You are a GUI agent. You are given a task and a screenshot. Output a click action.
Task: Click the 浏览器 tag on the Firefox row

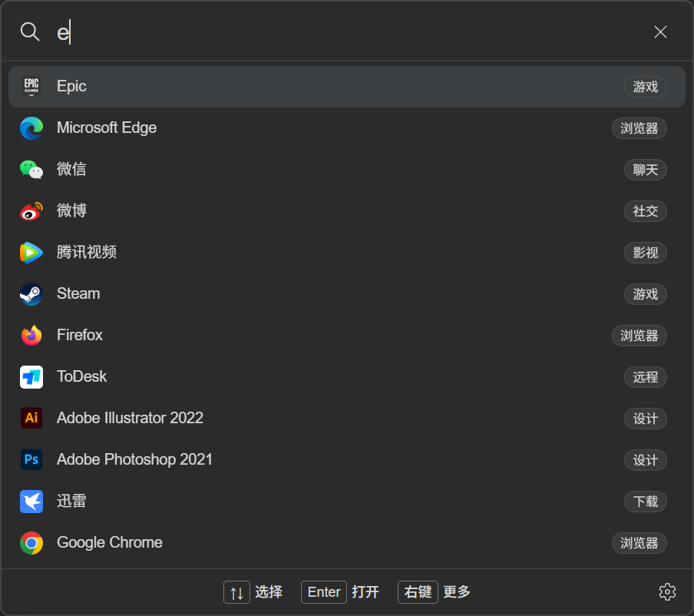pos(639,336)
